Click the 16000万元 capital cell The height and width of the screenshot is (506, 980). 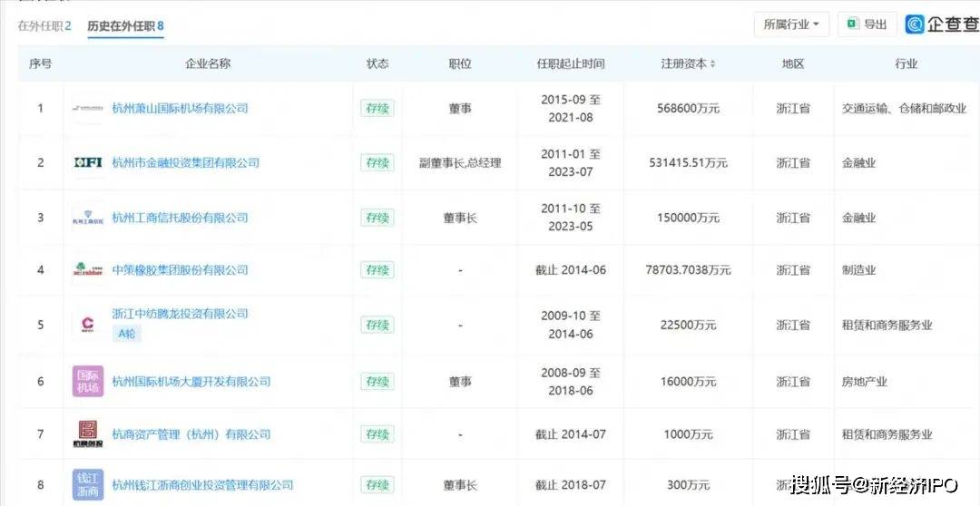point(688,381)
